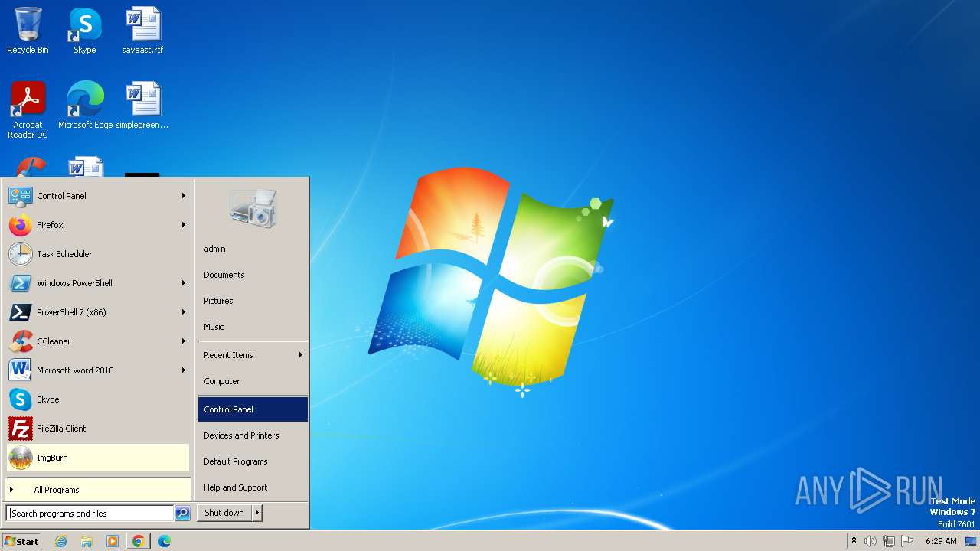
Task: Open Windows Explorer from taskbar
Action: (x=87, y=541)
